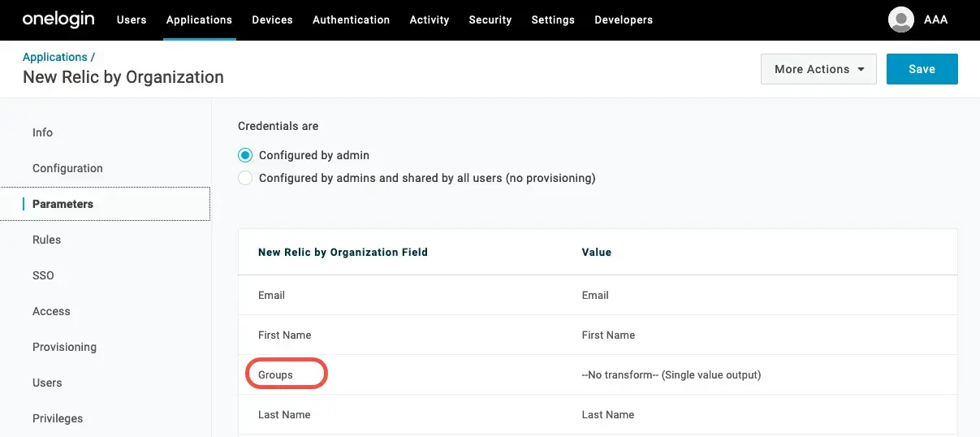Viewport: 980px width, 437px height.
Task: Open the Provisioning sidebar tab
Action: [64, 347]
